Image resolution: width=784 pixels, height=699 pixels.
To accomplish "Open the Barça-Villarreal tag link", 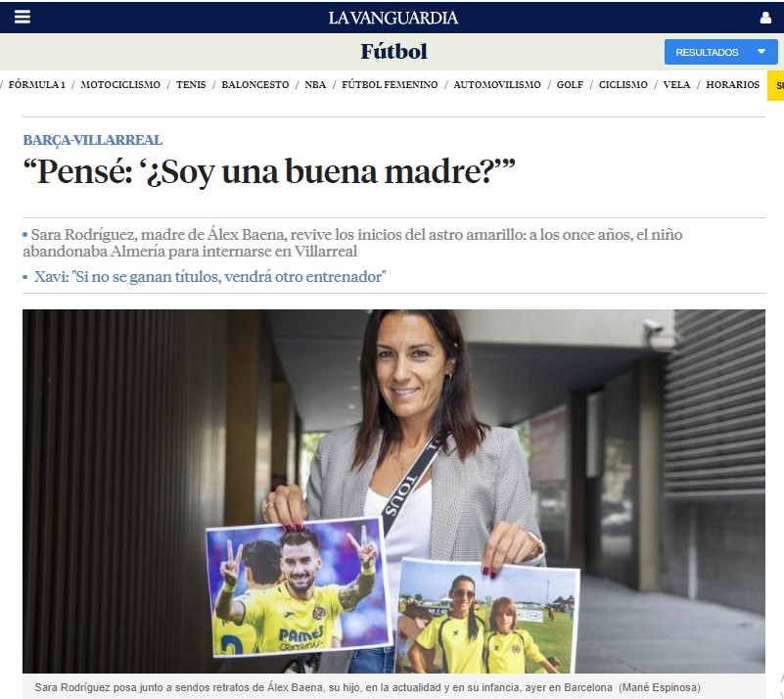I will (93, 140).
